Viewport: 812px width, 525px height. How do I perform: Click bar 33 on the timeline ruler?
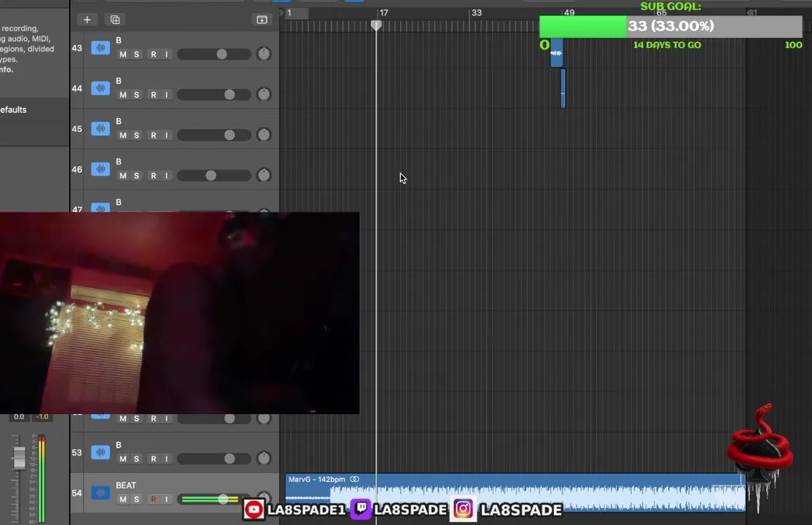[x=477, y=12]
